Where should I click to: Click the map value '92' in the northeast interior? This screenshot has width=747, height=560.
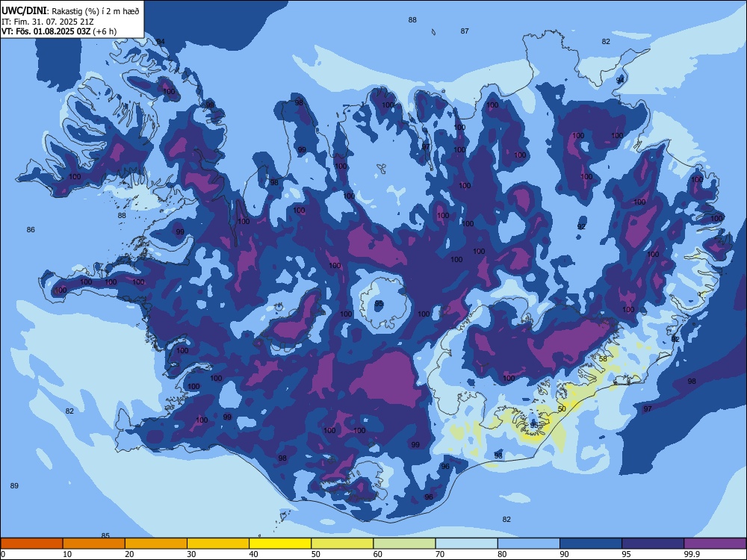pos(581,227)
